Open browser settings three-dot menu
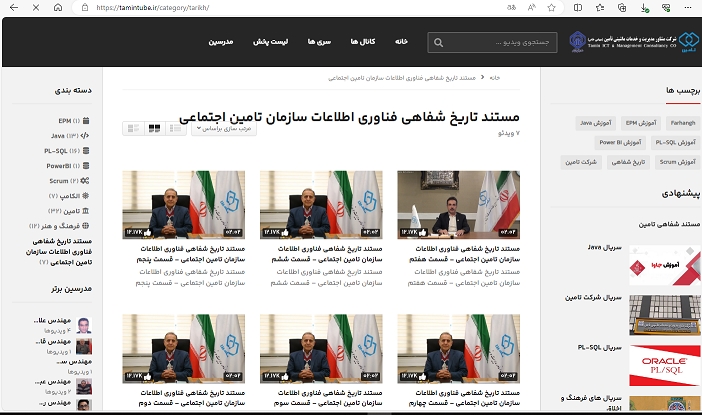This screenshot has width=702, height=415. [688, 7]
